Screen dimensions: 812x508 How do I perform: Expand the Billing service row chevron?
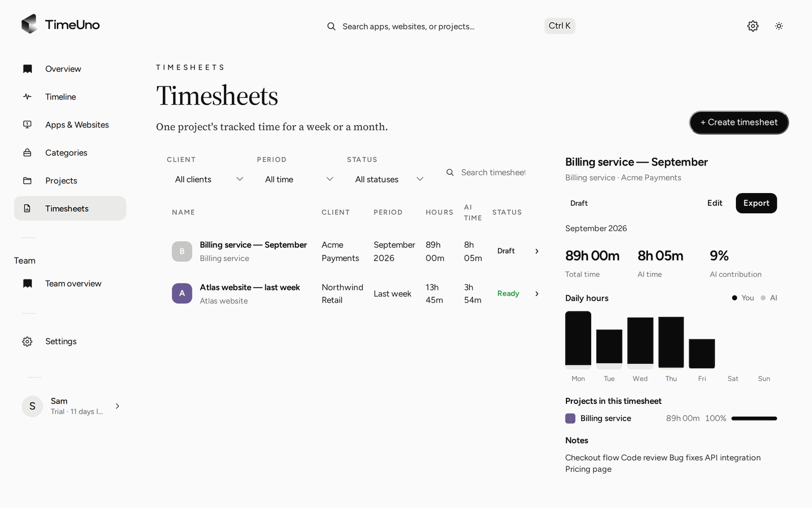pyautogui.click(x=537, y=251)
